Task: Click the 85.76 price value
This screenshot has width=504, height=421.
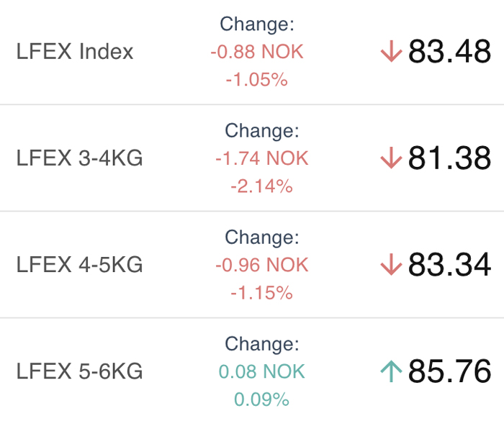Action: (x=449, y=371)
